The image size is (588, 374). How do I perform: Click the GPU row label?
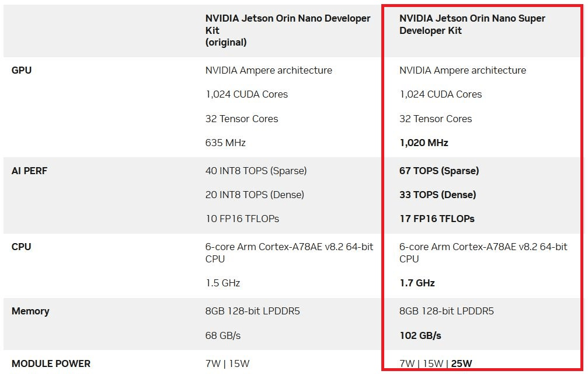coord(22,70)
